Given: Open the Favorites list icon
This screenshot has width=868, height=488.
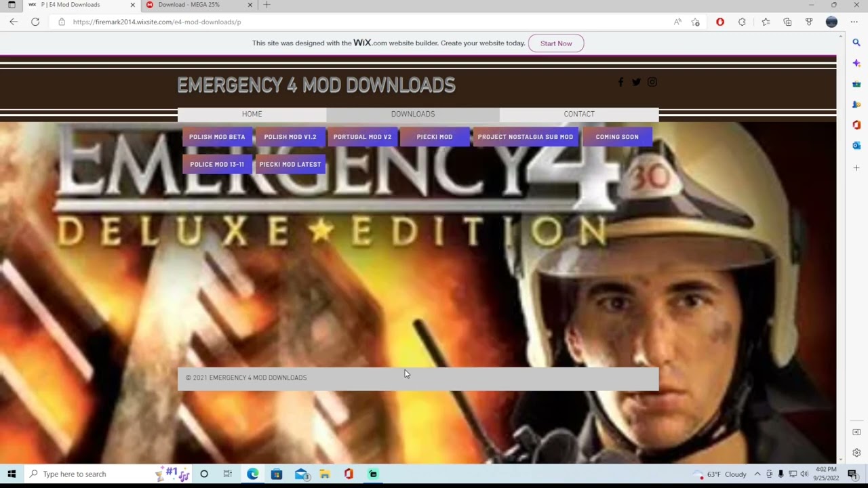Looking at the screenshot, I should pos(766,22).
